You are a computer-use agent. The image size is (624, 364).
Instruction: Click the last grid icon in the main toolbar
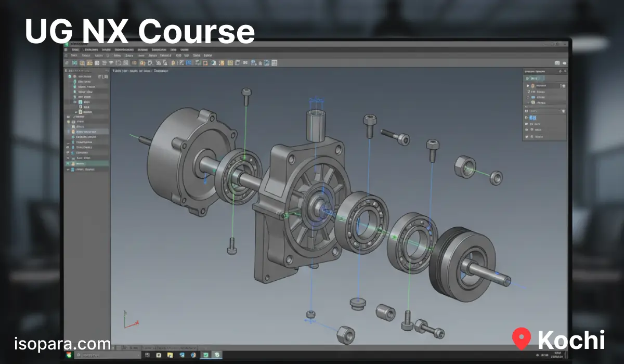point(274,63)
